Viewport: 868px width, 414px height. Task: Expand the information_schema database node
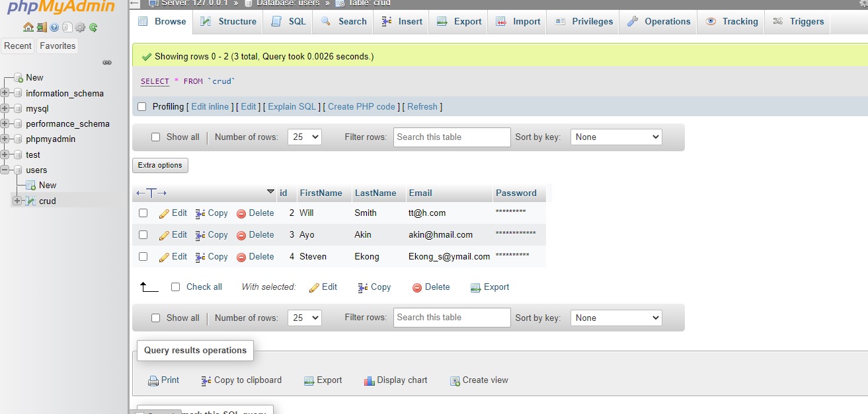pyautogui.click(x=5, y=93)
